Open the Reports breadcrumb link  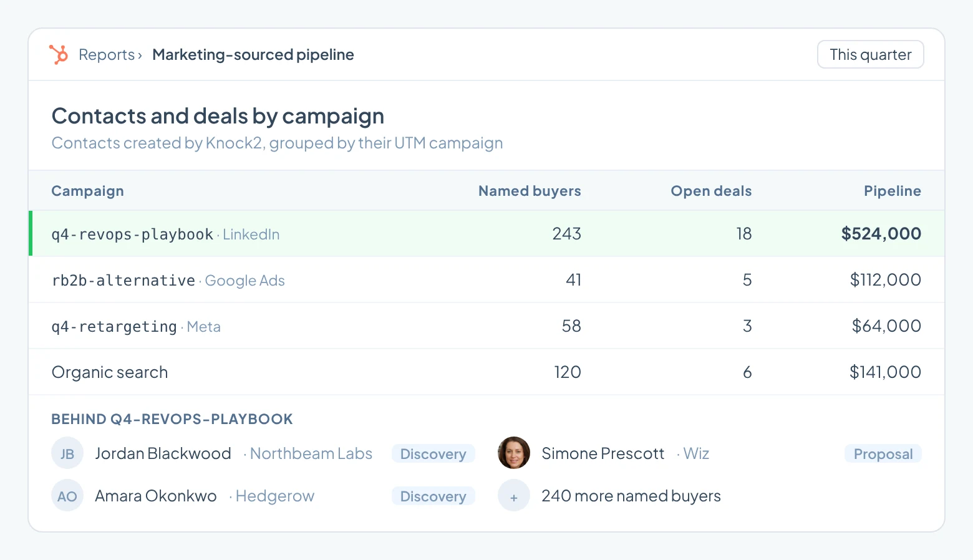[107, 55]
